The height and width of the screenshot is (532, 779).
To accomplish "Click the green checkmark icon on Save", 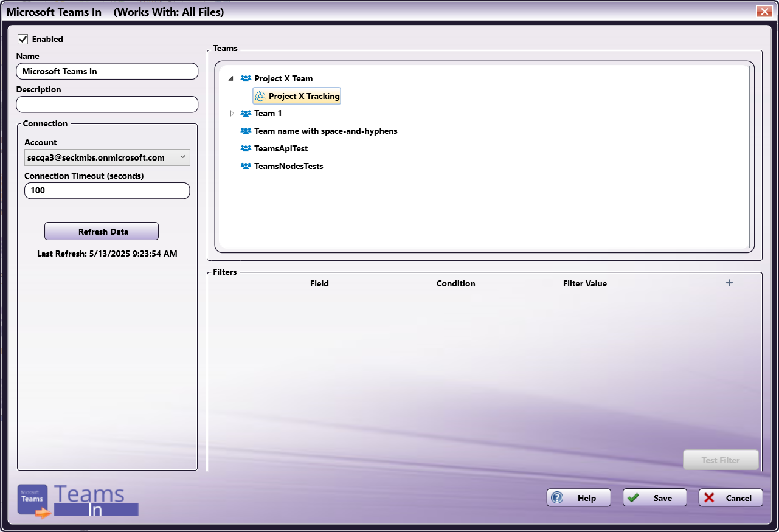I will pyautogui.click(x=633, y=498).
